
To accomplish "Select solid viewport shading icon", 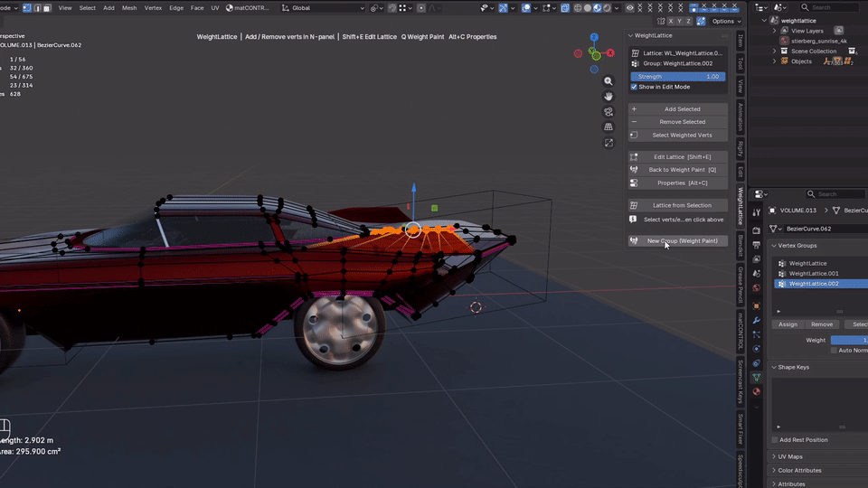I will [588, 8].
